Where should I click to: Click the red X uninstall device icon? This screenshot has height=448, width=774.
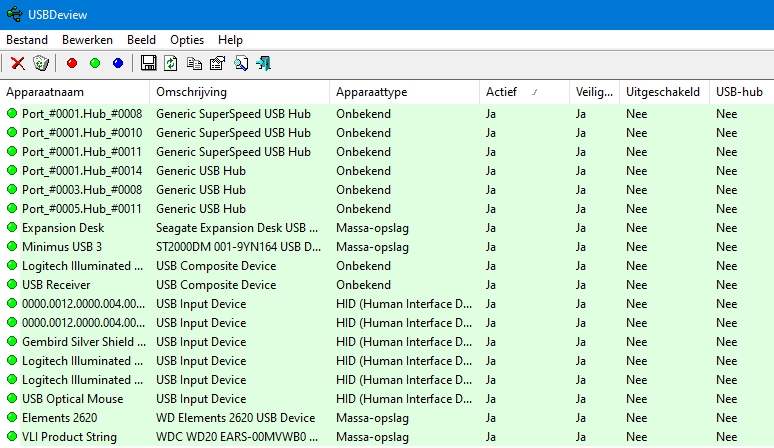click(x=18, y=64)
